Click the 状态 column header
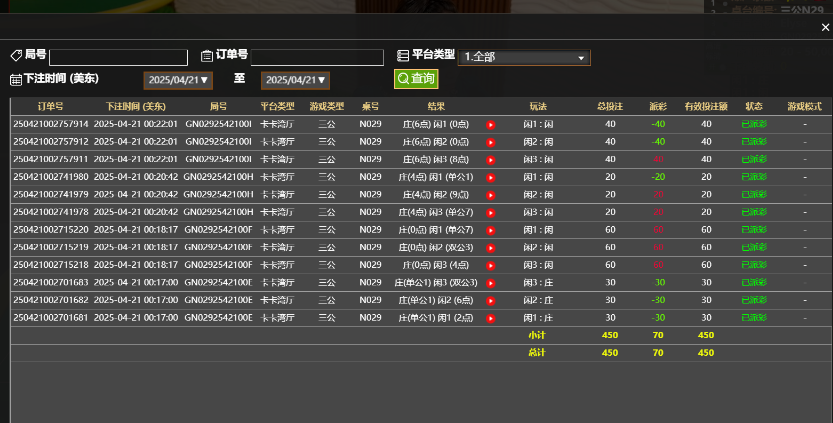 click(754, 106)
